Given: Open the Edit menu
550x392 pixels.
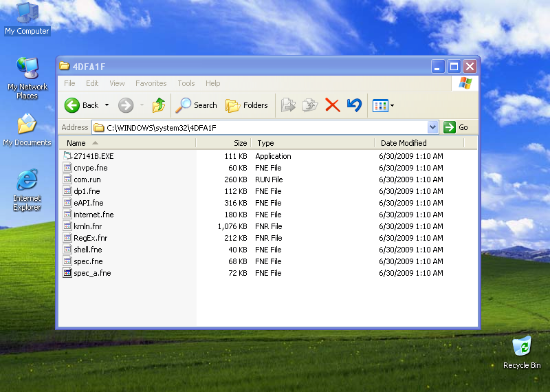Looking at the screenshot, I should pos(92,83).
